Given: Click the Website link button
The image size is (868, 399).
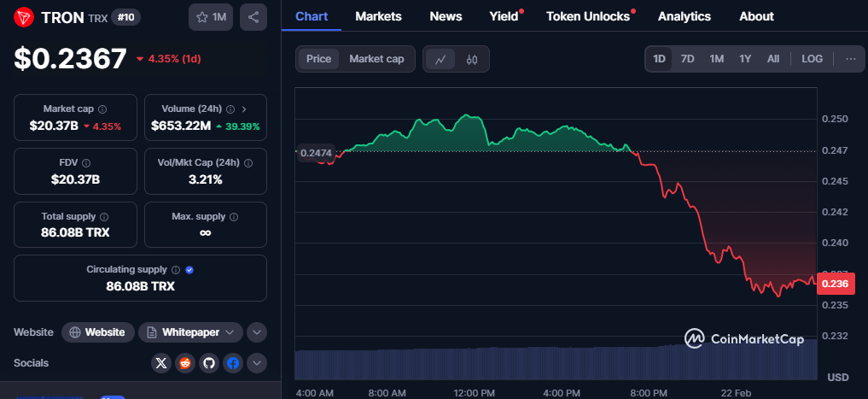Looking at the screenshot, I should point(98,332).
